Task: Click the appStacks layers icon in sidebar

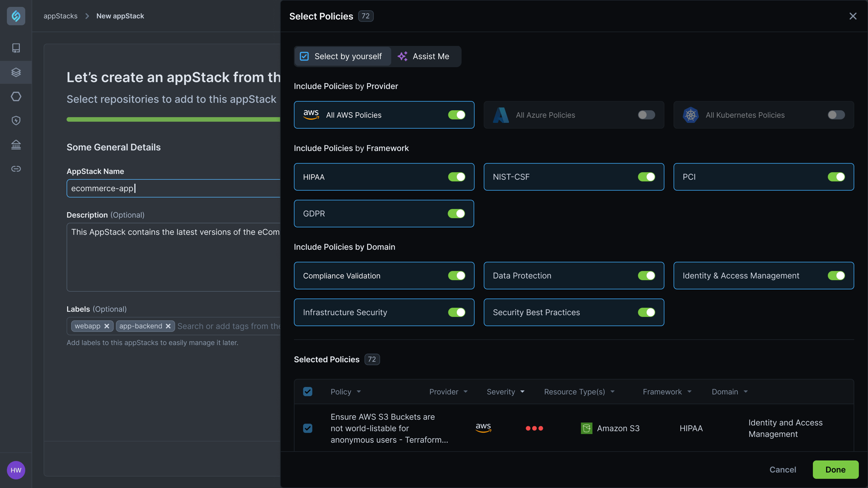Action: (x=16, y=72)
